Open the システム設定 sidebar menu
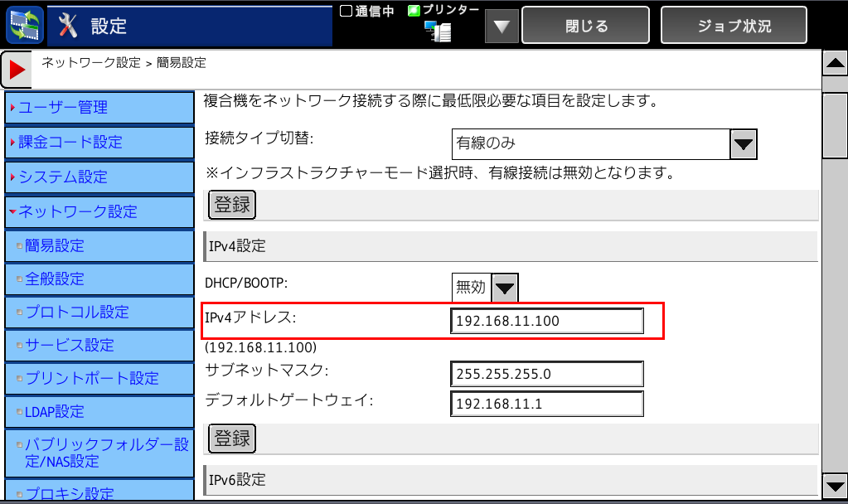 pos(99,177)
